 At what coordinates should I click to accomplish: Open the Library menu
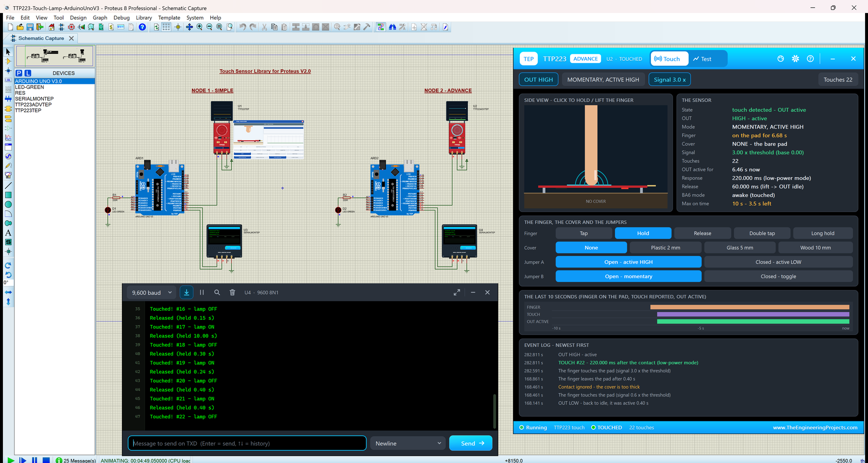[x=144, y=17]
